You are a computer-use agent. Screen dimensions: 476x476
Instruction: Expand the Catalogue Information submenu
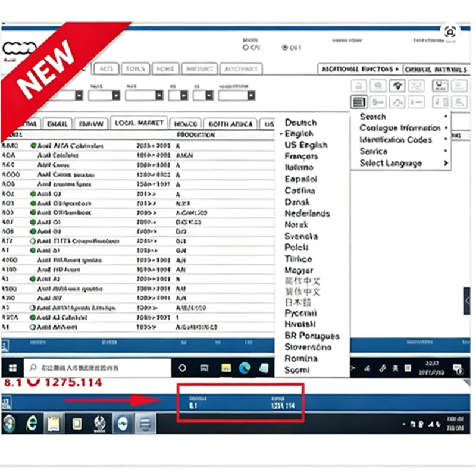pos(400,128)
